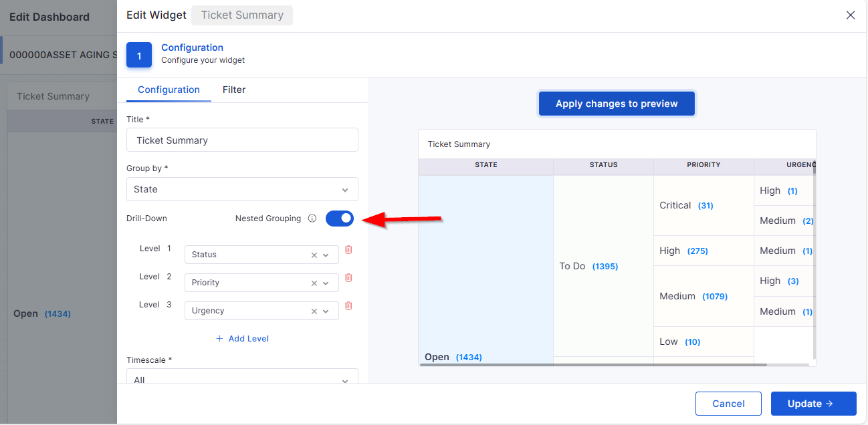Screen dimensions: 868x425
Task: Expand the Level 1 Status dropdown arrow
Action: click(x=326, y=255)
